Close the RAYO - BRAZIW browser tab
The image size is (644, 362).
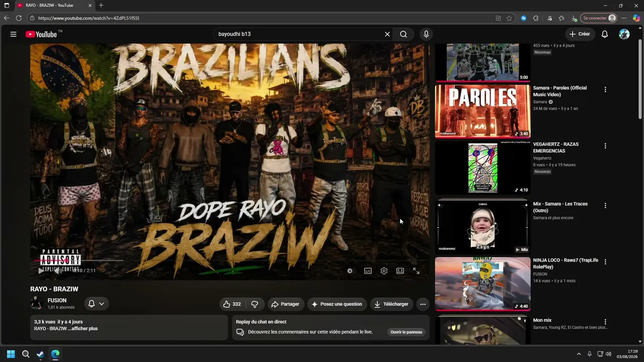pos(90,6)
